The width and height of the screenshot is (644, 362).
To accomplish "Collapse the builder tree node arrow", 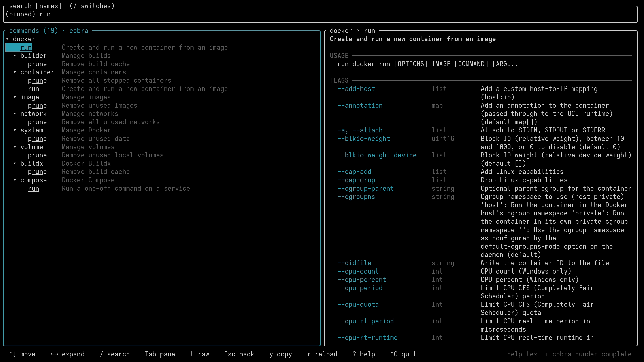I will coord(15,56).
